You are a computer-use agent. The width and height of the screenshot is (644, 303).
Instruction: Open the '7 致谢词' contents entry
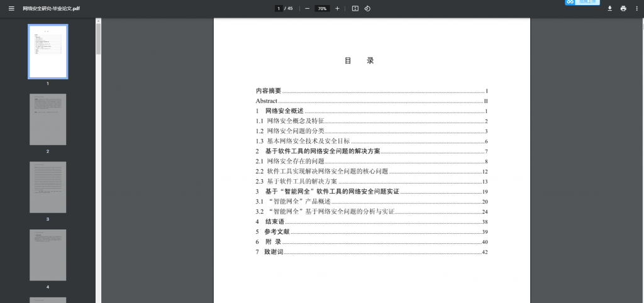372,251
